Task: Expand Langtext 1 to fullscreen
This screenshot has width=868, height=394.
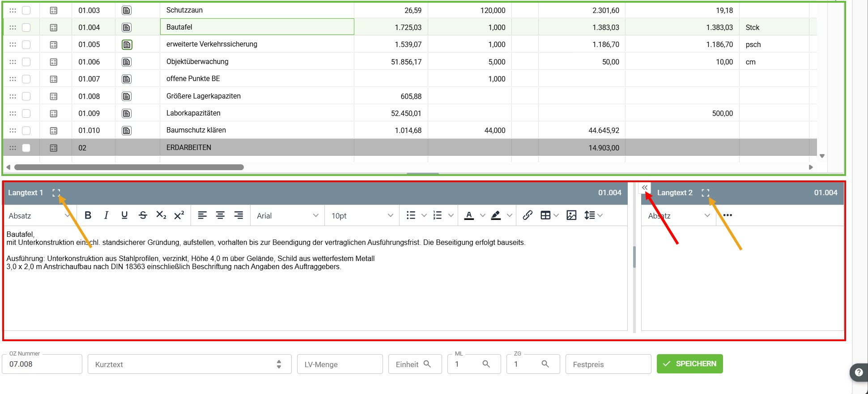Action: click(x=56, y=193)
